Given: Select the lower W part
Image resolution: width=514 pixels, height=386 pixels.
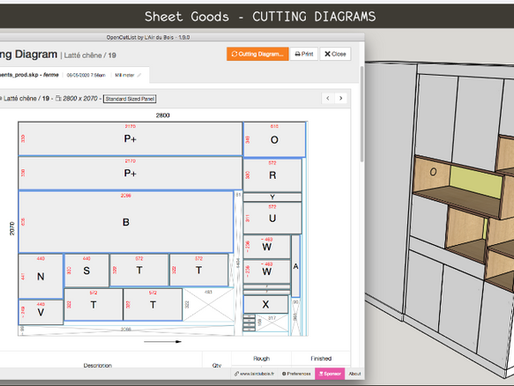Looking at the screenshot, I should (267, 272).
